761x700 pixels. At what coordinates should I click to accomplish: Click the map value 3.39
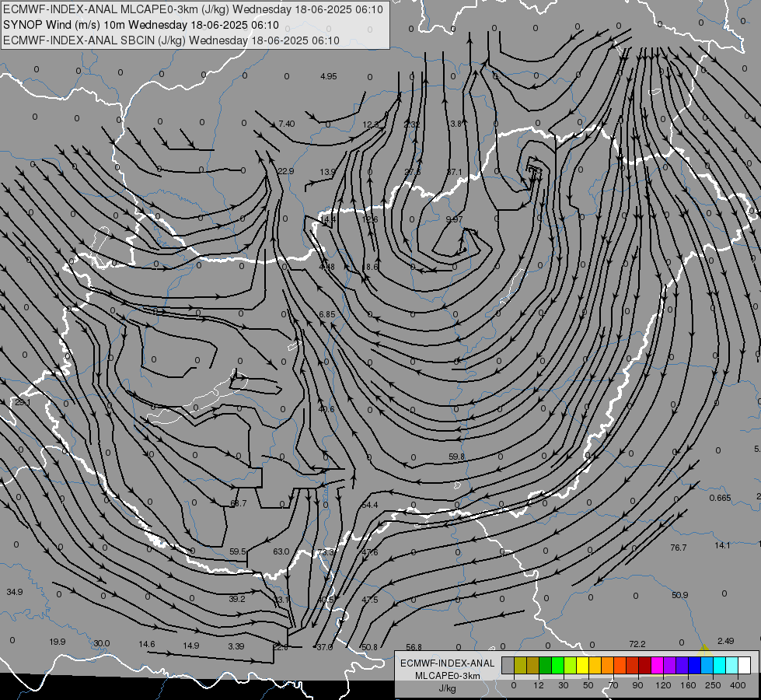236,646
